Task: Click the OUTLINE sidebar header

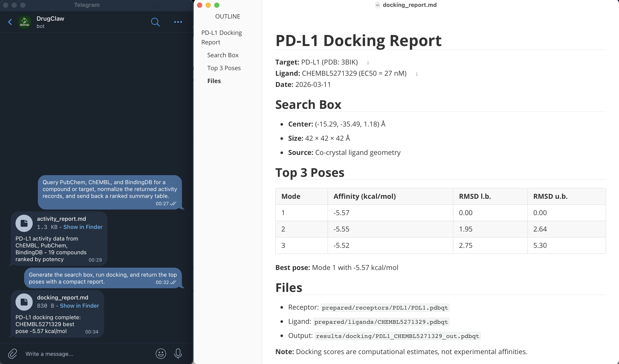Action: tap(228, 16)
